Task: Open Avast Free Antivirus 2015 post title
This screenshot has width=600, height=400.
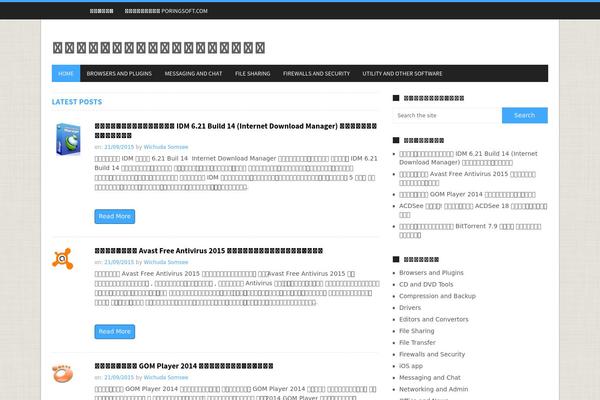Action: pos(209,251)
